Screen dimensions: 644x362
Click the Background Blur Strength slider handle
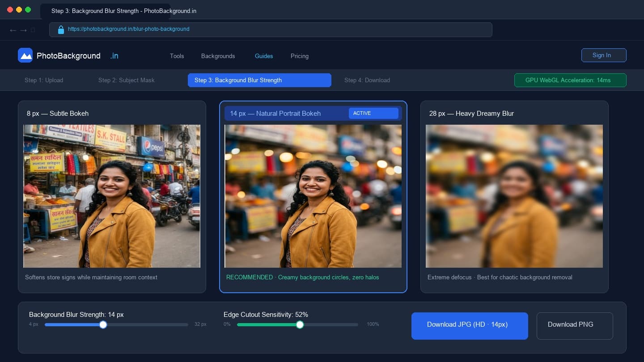tap(103, 324)
